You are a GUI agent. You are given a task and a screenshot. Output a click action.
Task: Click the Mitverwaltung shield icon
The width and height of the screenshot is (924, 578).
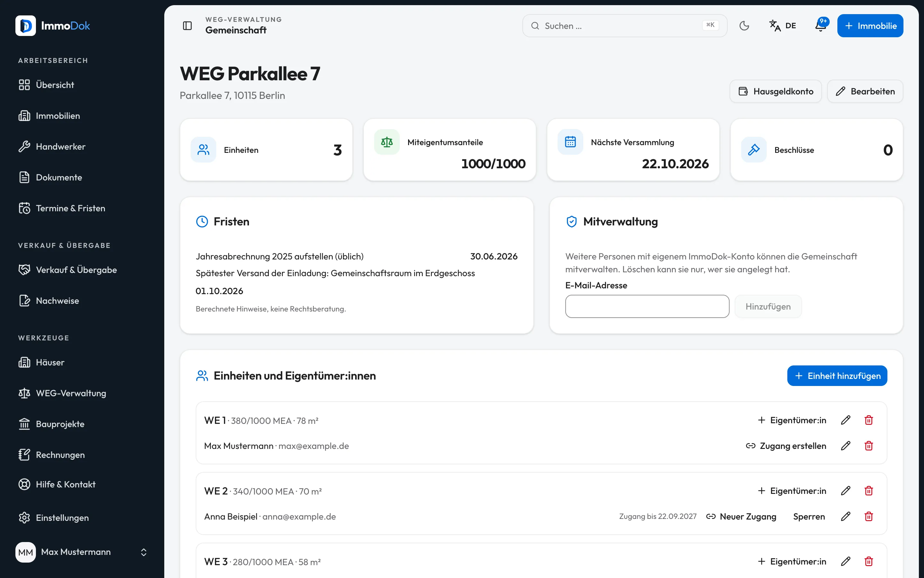572,222
